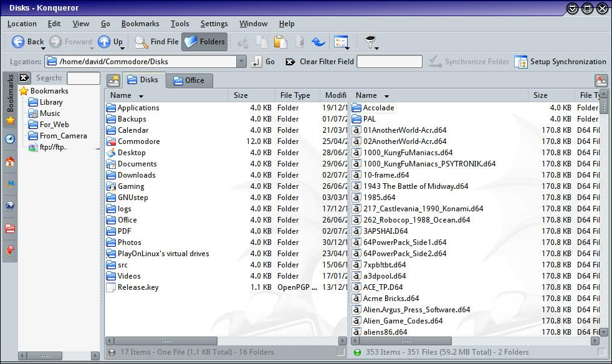Open the History clock sidebar icon
Screen dimensions: 612x364
(10, 138)
